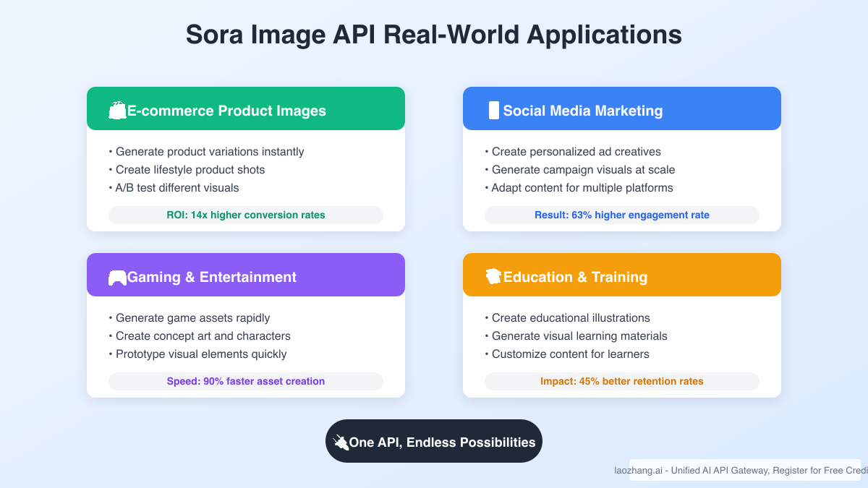Viewport: 868px width, 488px height.
Task: Click the Speed 90% faster asset creation badge
Action: [x=246, y=381]
